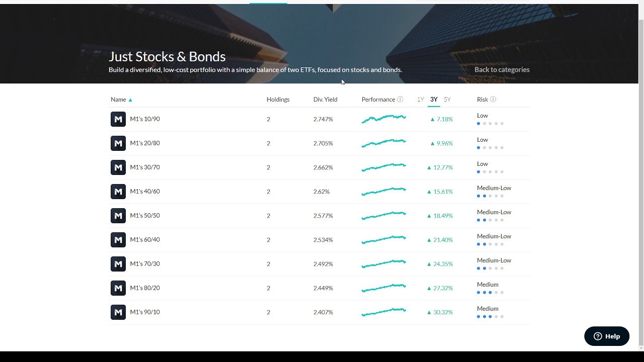Click the M1's 30/70 logo icon
Screen dimensions: 644x362
(x=118, y=167)
